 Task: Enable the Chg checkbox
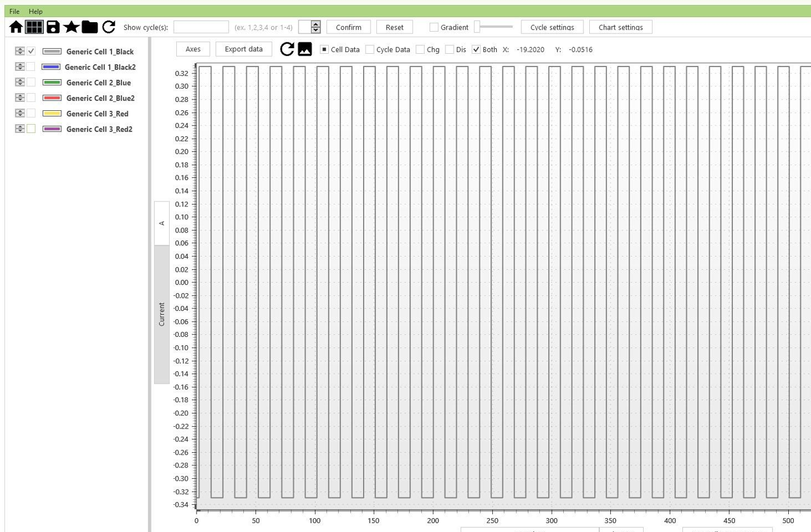click(420, 49)
